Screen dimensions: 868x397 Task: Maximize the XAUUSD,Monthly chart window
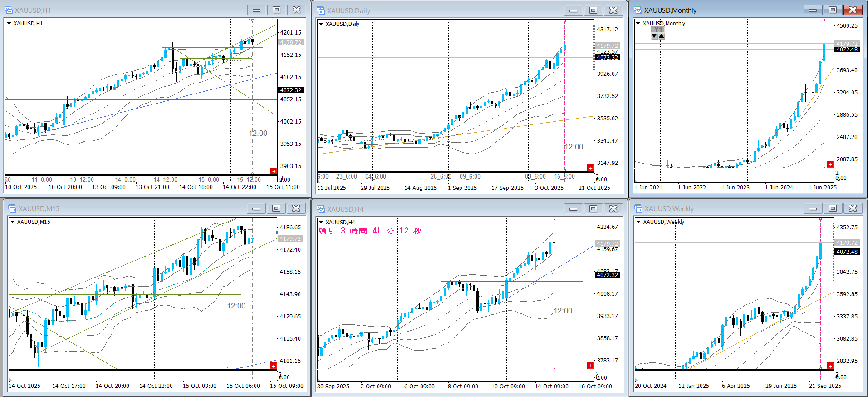coord(833,10)
